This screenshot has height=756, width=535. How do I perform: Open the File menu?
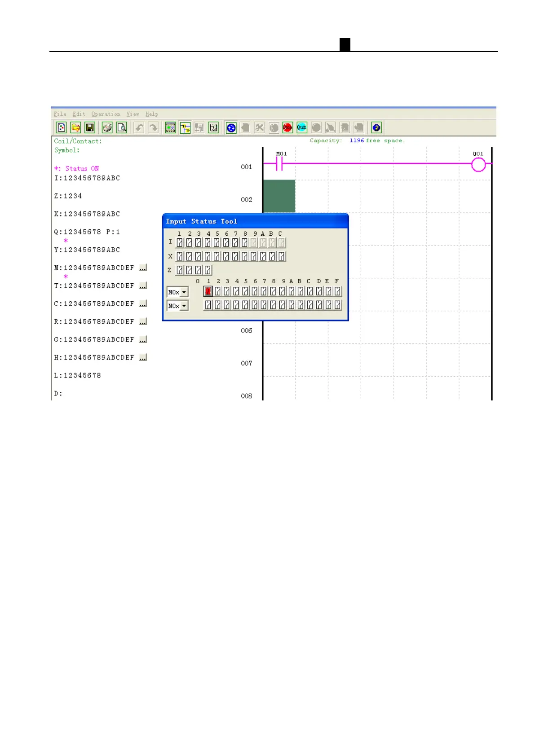60,114
